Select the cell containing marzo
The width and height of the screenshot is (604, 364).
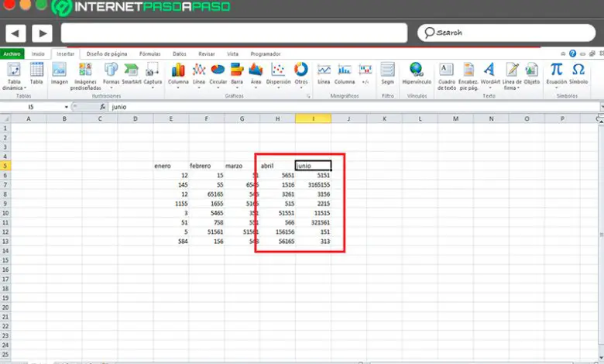[242, 166]
